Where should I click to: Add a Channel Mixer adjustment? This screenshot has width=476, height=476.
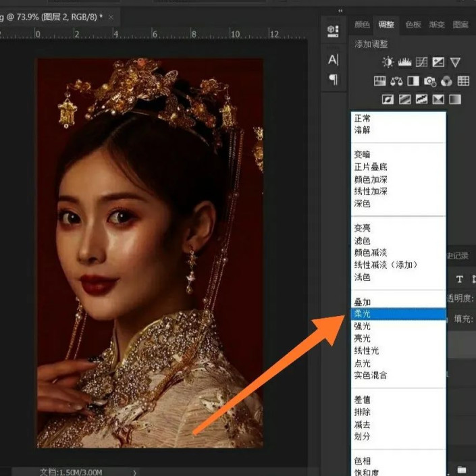(x=446, y=81)
